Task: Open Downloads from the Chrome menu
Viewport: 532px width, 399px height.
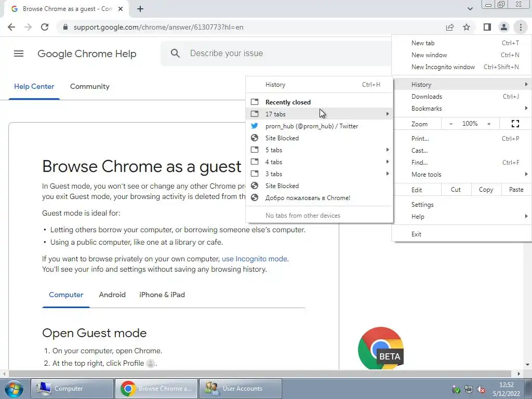Action: [461, 97]
